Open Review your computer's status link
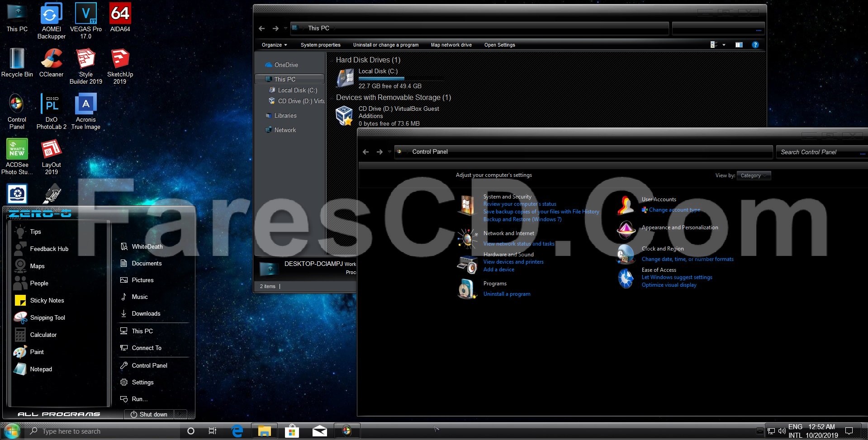Image resolution: width=868 pixels, height=440 pixels. click(520, 204)
